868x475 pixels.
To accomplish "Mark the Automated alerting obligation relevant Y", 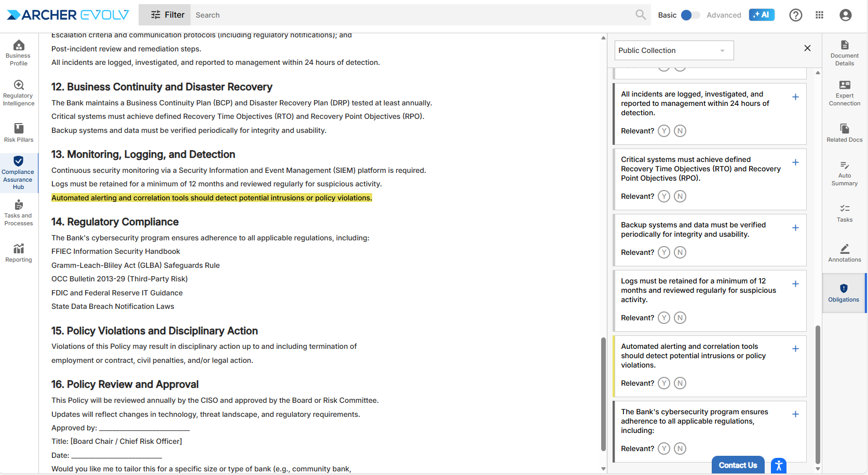I will pyautogui.click(x=663, y=383).
